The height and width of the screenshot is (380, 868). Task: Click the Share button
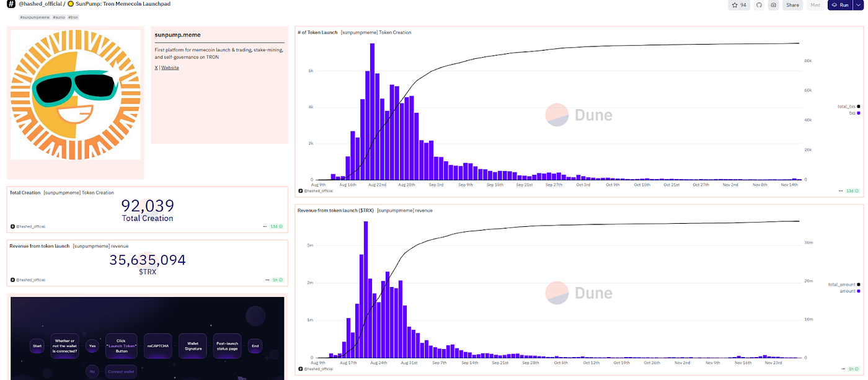click(792, 5)
